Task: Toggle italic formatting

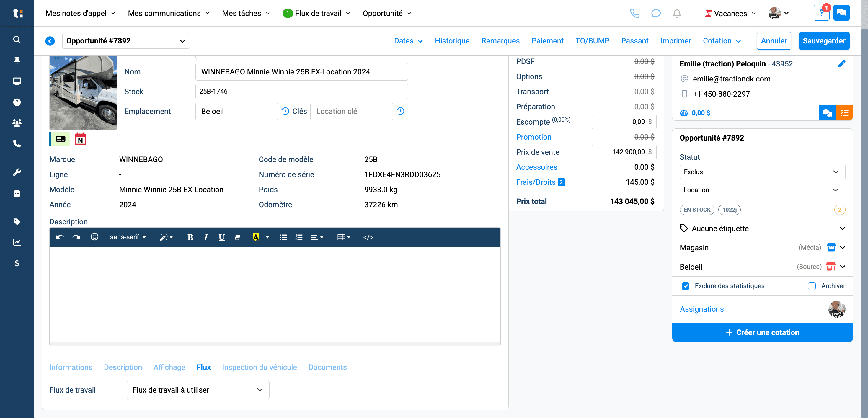Action: [x=206, y=237]
